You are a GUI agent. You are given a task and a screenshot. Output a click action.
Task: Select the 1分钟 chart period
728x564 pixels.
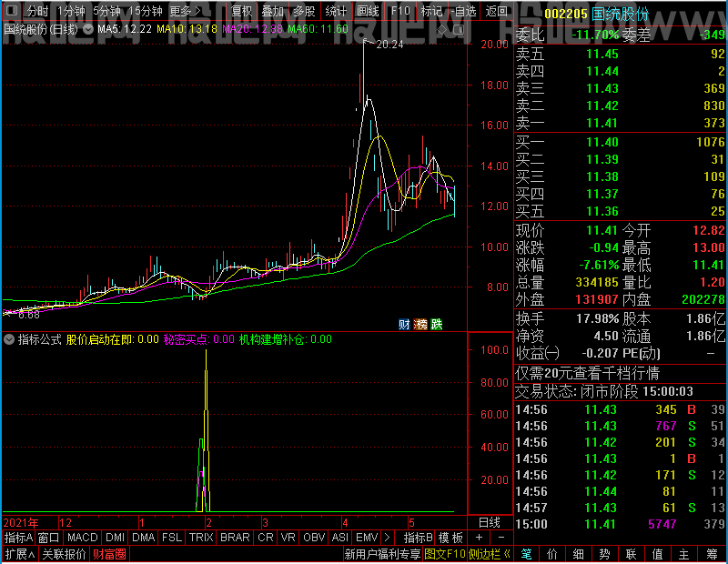click(71, 11)
